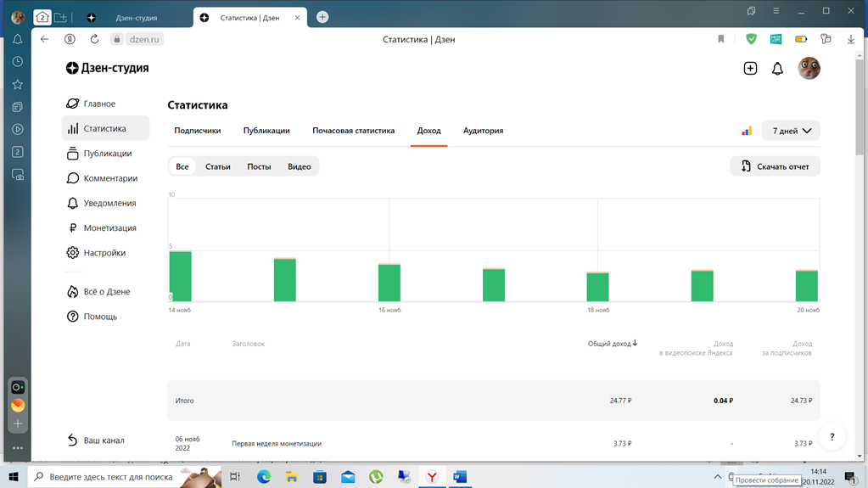Select the Все content filter
The image size is (868, 488).
pyautogui.click(x=182, y=166)
